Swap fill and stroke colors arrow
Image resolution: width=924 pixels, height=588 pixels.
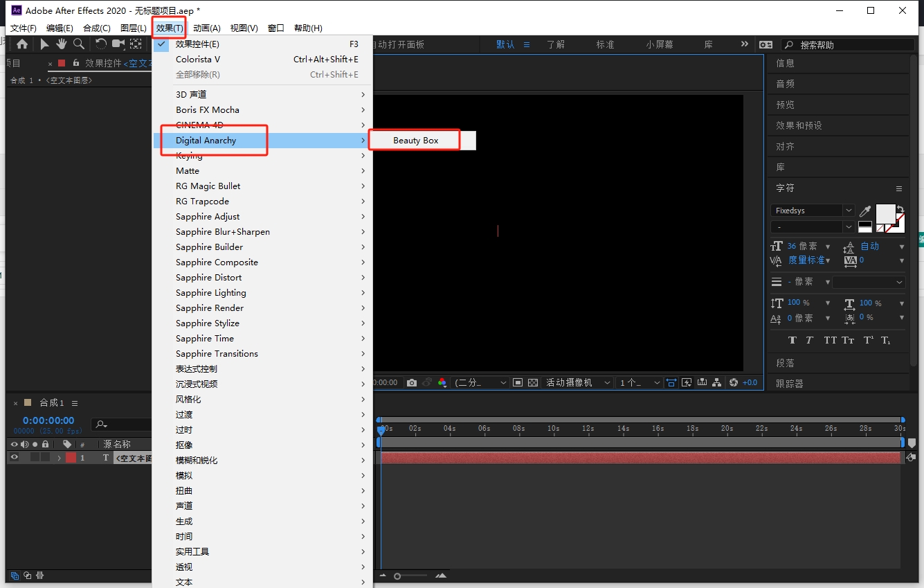(x=900, y=208)
